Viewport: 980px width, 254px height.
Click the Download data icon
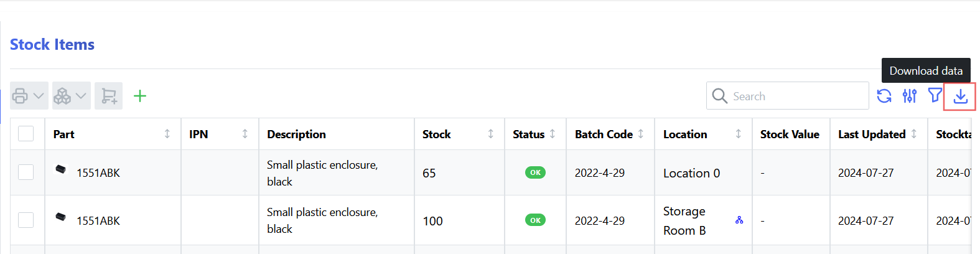tap(960, 96)
